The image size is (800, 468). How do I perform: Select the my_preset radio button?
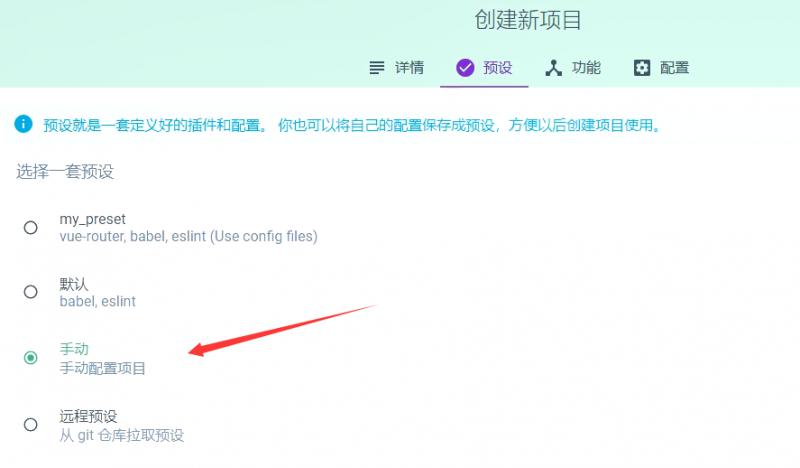pyautogui.click(x=31, y=227)
